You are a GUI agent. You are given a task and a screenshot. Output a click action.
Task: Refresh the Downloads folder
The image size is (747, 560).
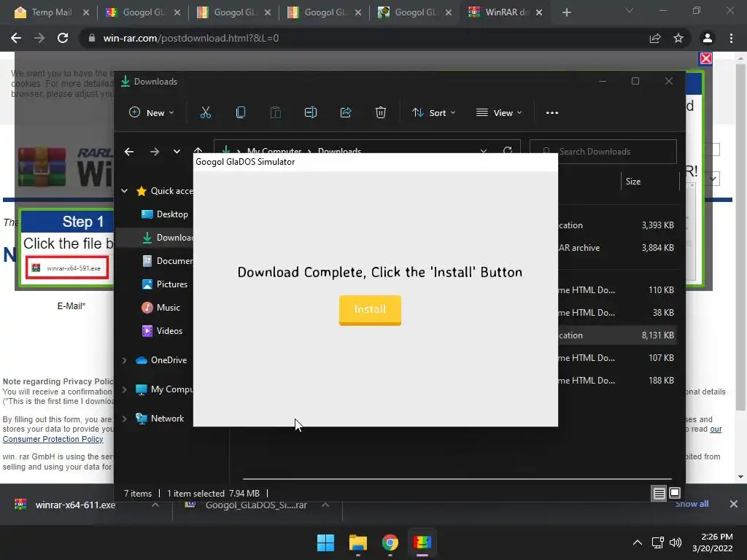click(x=508, y=150)
